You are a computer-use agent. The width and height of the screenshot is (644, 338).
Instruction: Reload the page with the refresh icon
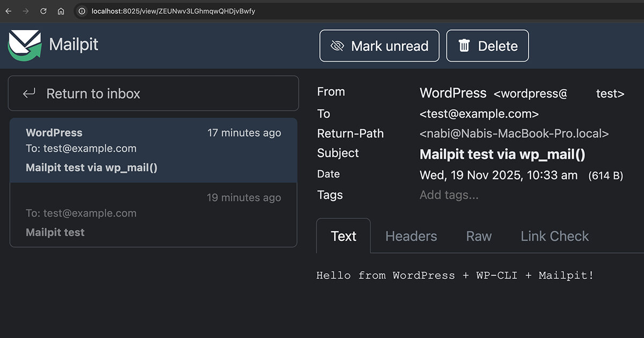(43, 11)
